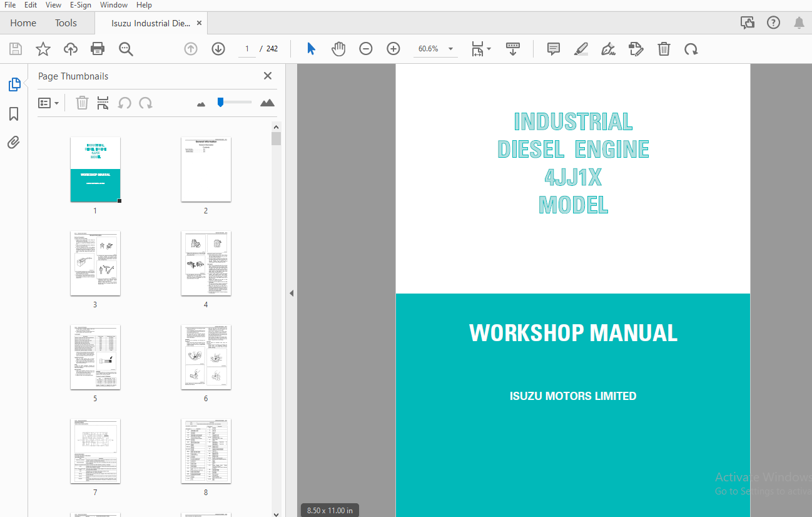Click the Save file icon
This screenshot has height=517, width=812.
[x=16, y=49]
